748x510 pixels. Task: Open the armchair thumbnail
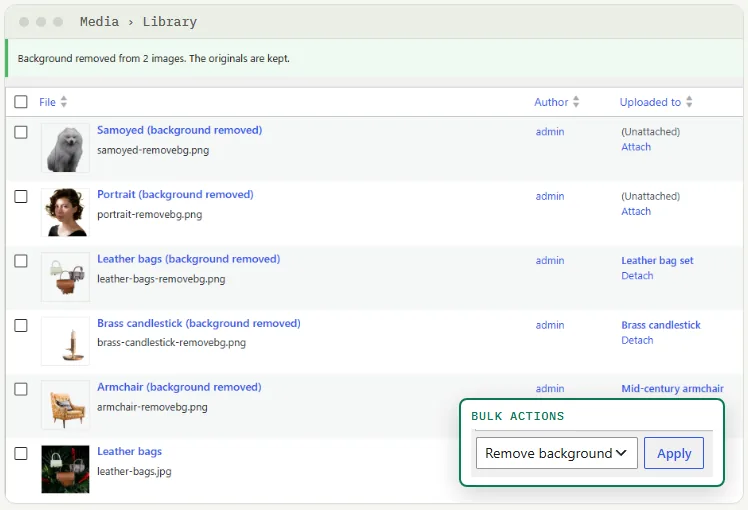click(x=65, y=405)
